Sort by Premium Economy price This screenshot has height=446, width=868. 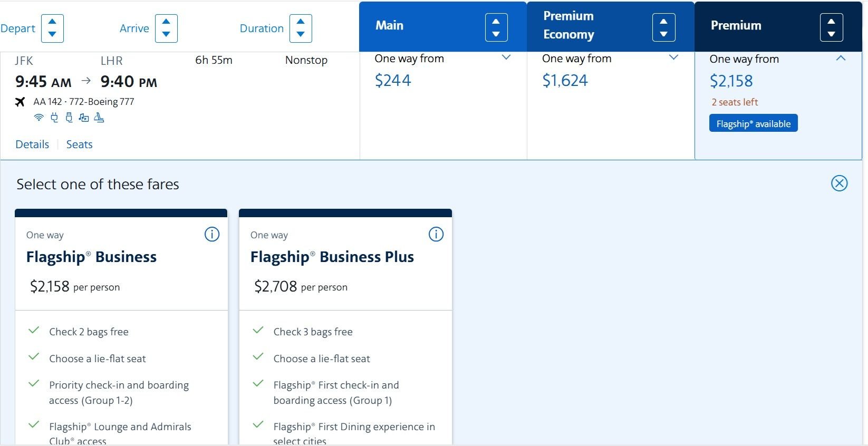pos(663,27)
